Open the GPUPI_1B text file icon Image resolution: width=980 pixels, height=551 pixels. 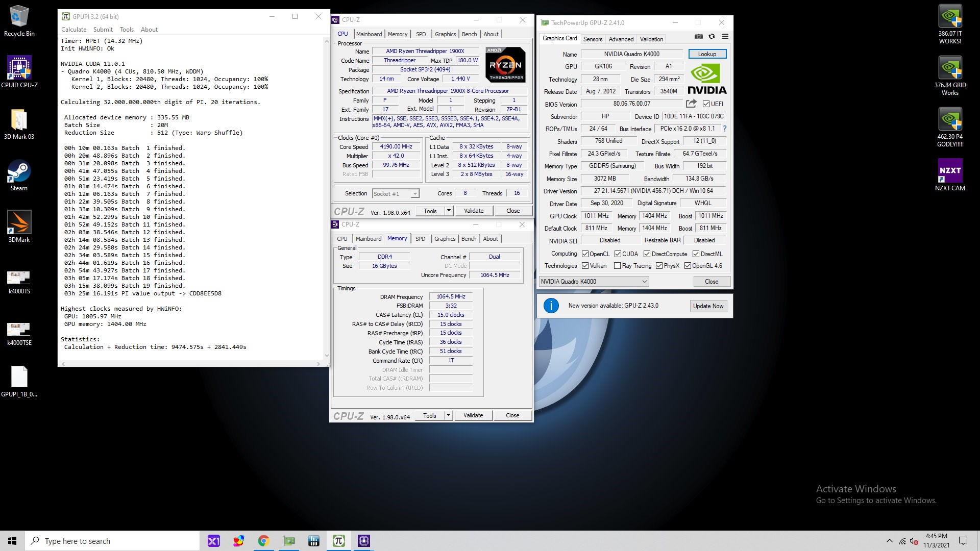click(19, 382)
